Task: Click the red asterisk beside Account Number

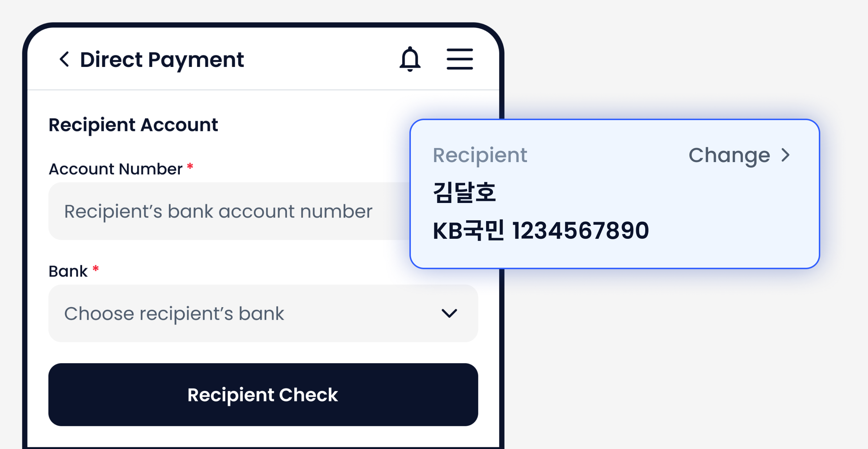Action: pyautogui.click(x=190, y=166)
